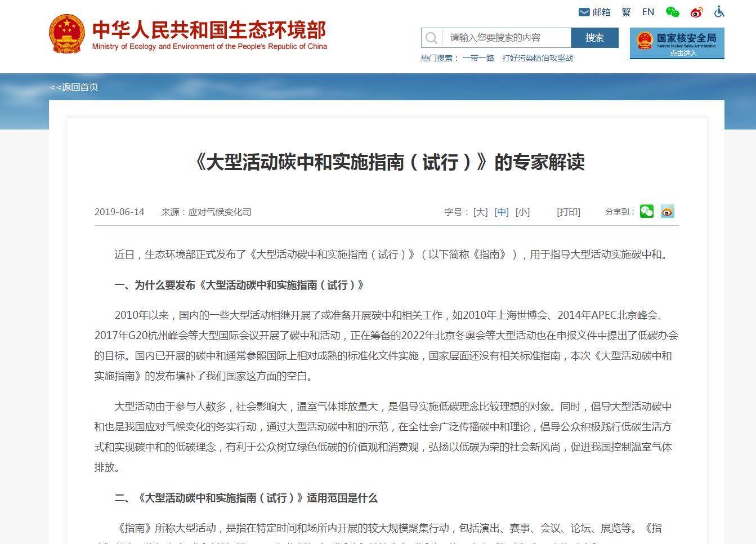Focus the search text input field
756x544 pixels.
[507, 38]
